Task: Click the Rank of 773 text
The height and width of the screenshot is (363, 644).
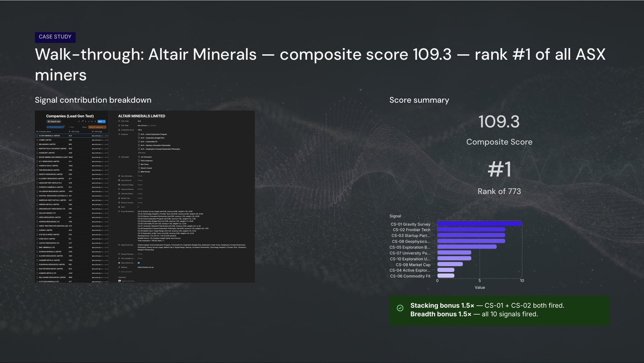Action: click(x=499, y=191)
